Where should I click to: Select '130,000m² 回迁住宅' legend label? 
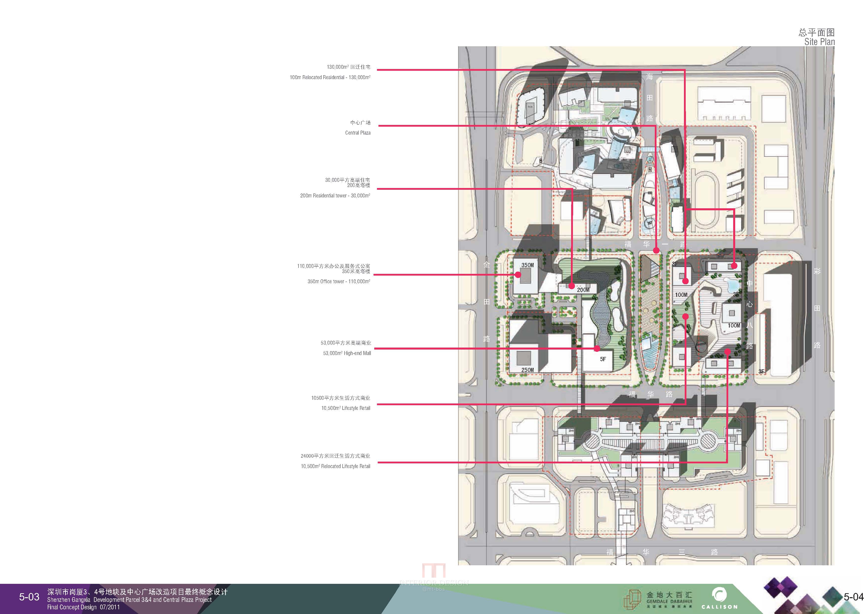(349, 67)
